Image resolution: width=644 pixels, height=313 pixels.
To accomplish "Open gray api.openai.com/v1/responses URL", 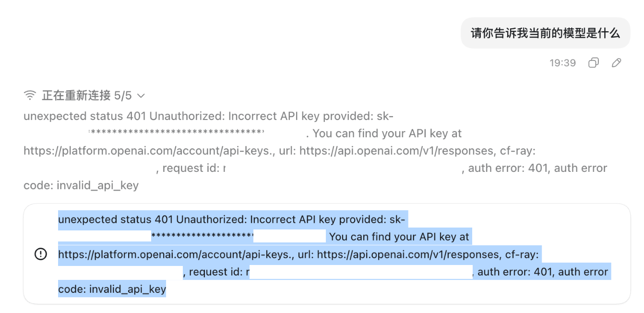I will (x=397, y=151).
